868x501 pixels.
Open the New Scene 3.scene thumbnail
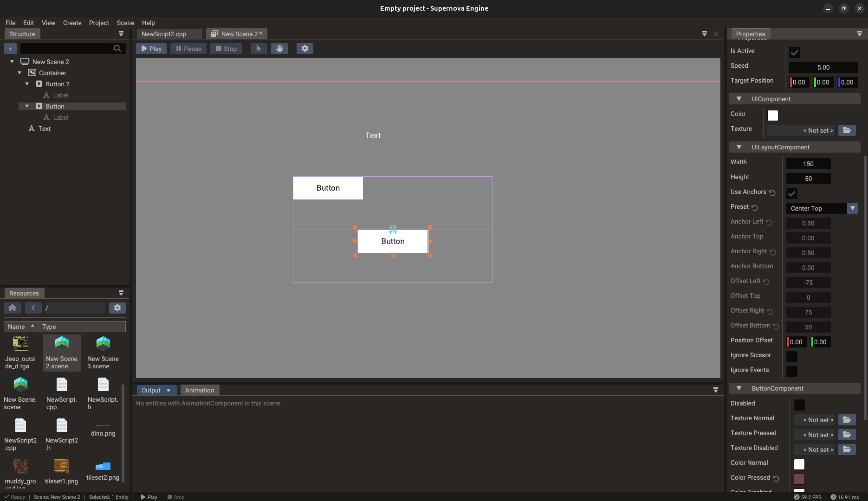103,343
